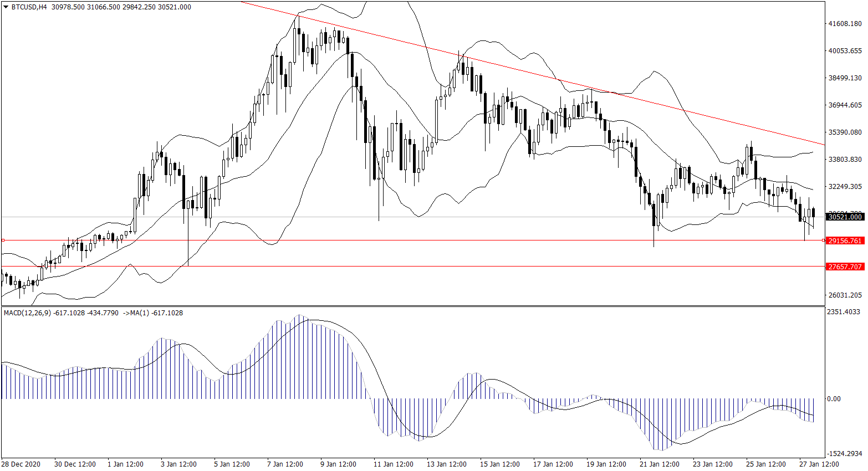Viewport: 868px width, 471px height.
Task: Click the -1524.2934 value on MACD scale
Action: click(x=844, y=453)
